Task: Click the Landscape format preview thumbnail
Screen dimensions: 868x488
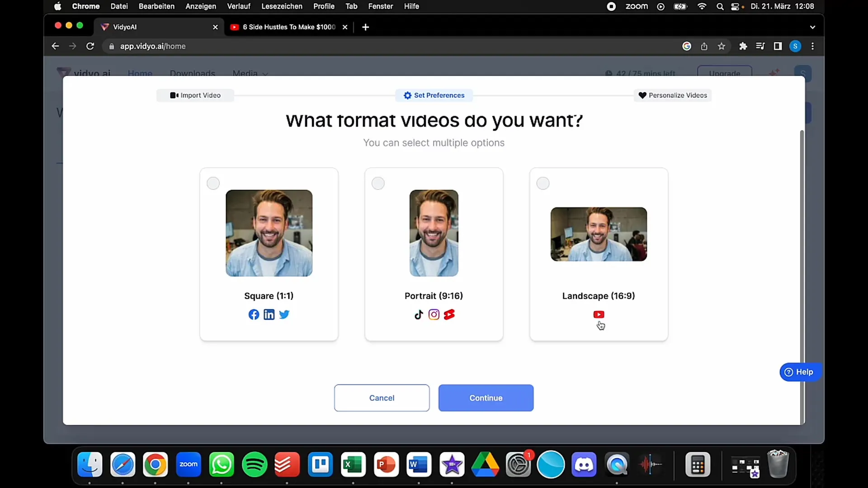Action: tap(599, 234)
